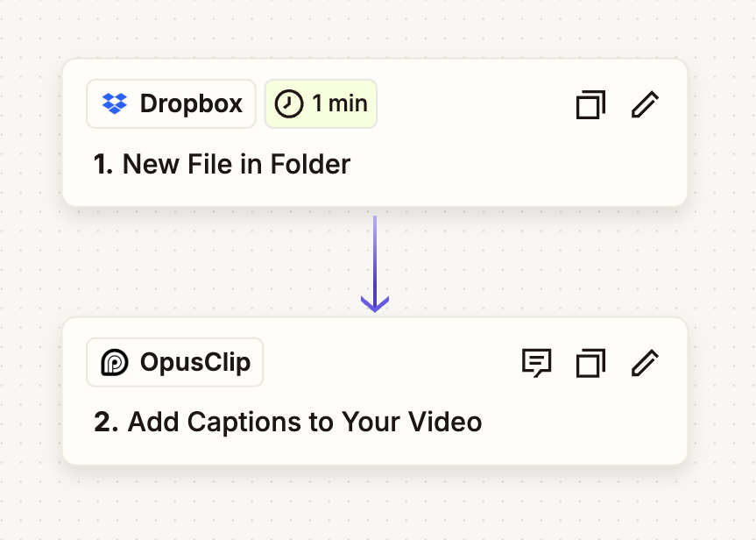Screen dimensions: 756x540
Task: Select '2. Add Captions to Your Video' title
Action: pos(288,423)
